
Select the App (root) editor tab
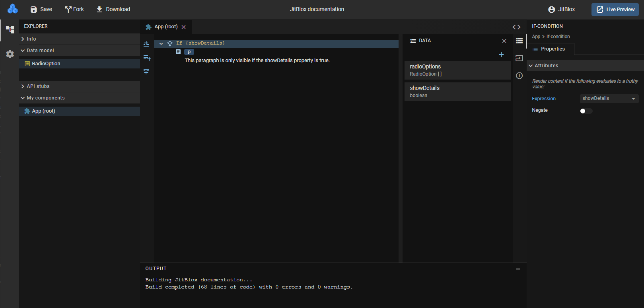click(165, 27)
